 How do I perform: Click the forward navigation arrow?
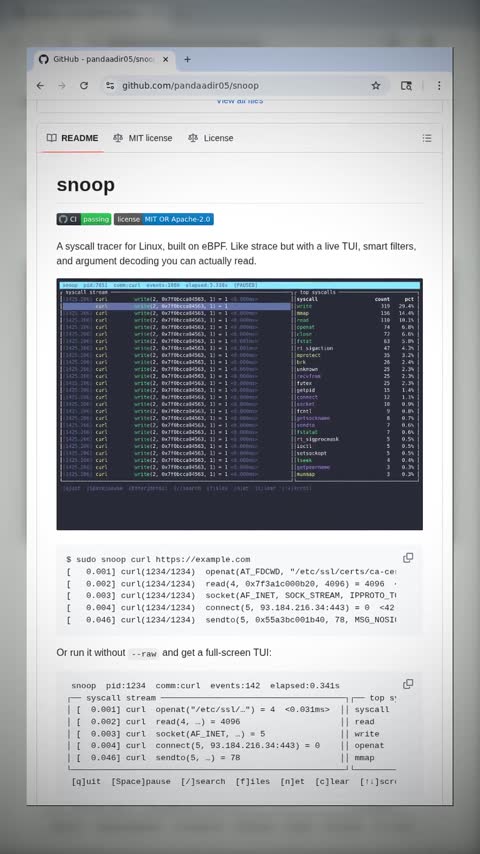click(62, 86)
